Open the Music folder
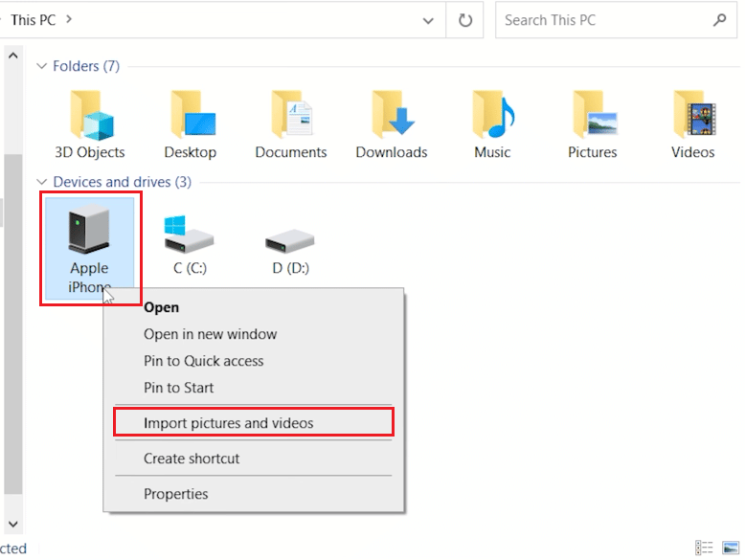745x560 pixels. [x=492, y=124]
